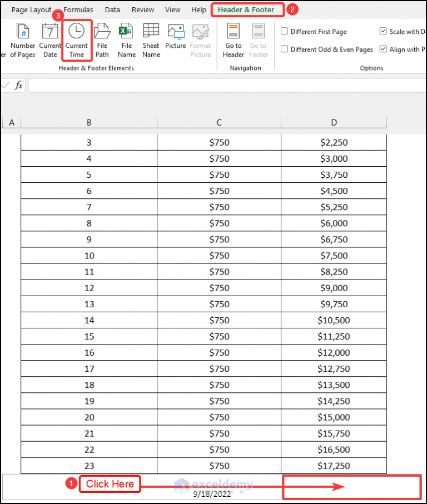
Task: Select column B cell containing 20
Action: point(89,417)
